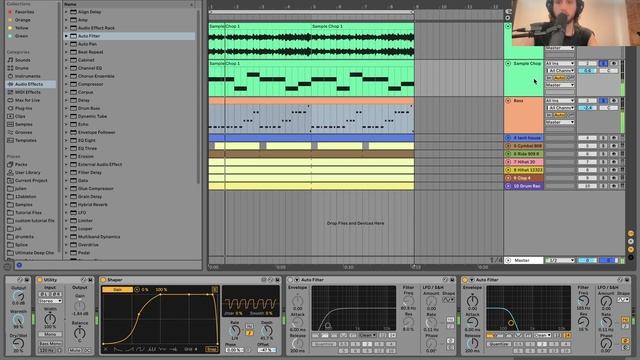
Task: Expand the Limiter device entry
Action: click(x=66, y=220)
